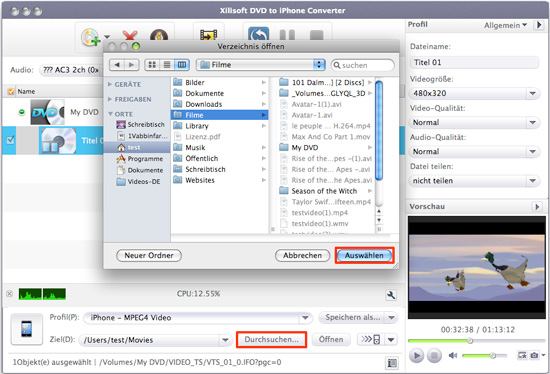
Task: Collapse the ORTE sidebar section
Action: coord(110,114)
